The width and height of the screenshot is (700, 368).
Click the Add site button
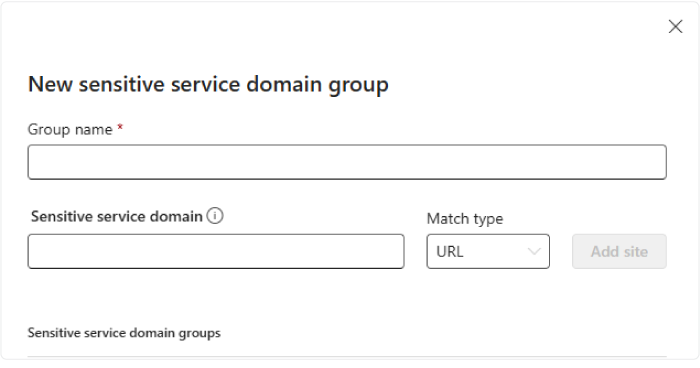click(x=619, y=251)
